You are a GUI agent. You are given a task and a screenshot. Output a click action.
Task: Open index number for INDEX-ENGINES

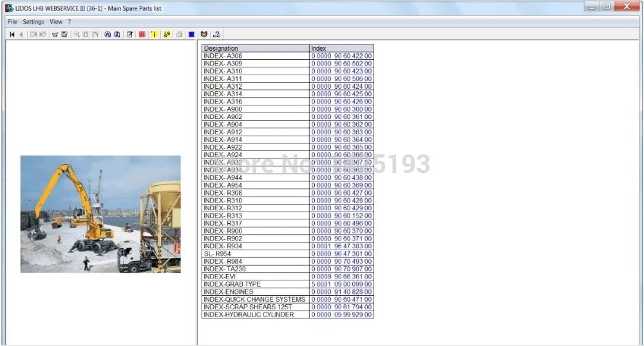(341, 292)
